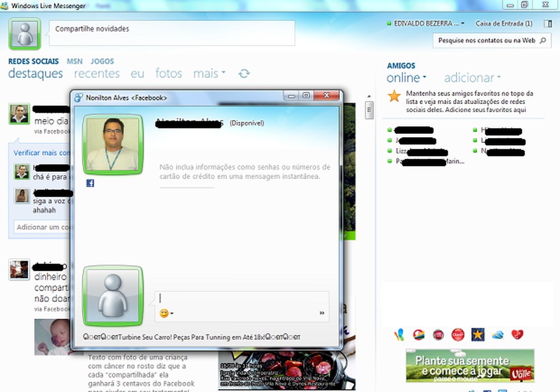Open 'Caixa de Entrada (1)' inbox link
This screenshot has width=560, height=392.
pos(504,23)
